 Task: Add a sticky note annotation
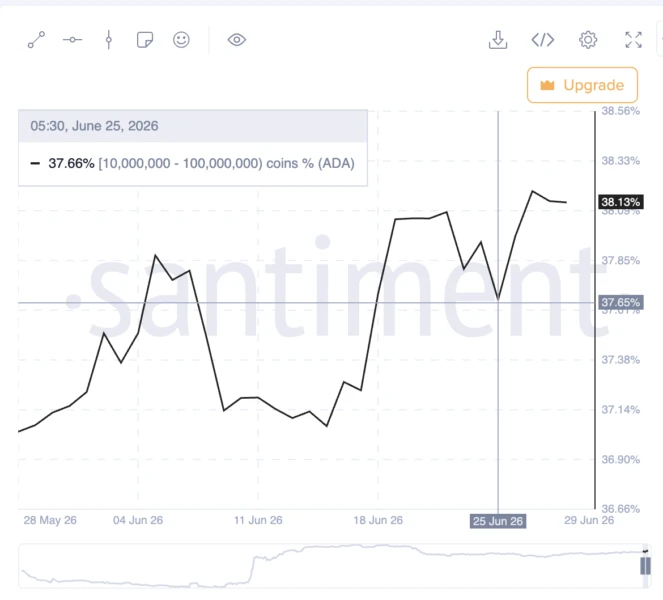145,40
